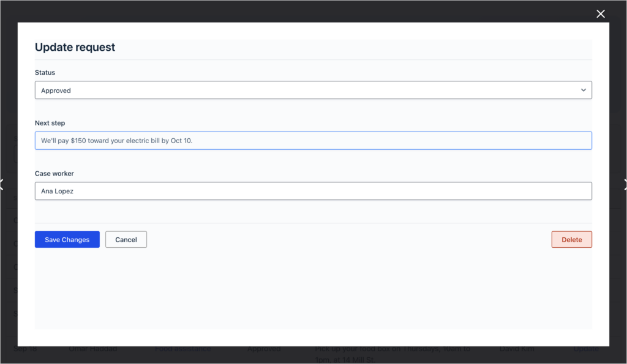Click the "Next step" field label
The height and width of the screenshot is (364, 627).
[x=50, y=123]
